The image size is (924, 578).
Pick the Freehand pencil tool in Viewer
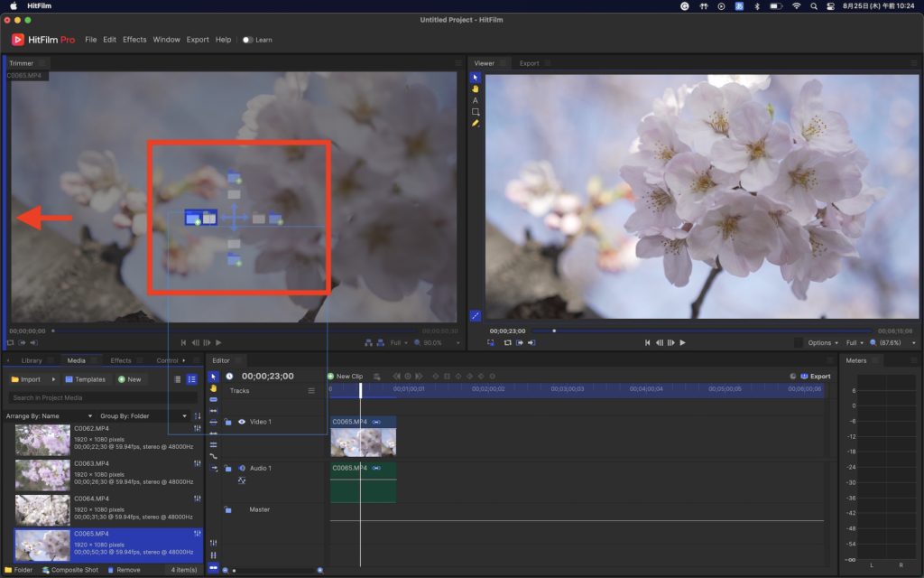[x=476, y=123]
